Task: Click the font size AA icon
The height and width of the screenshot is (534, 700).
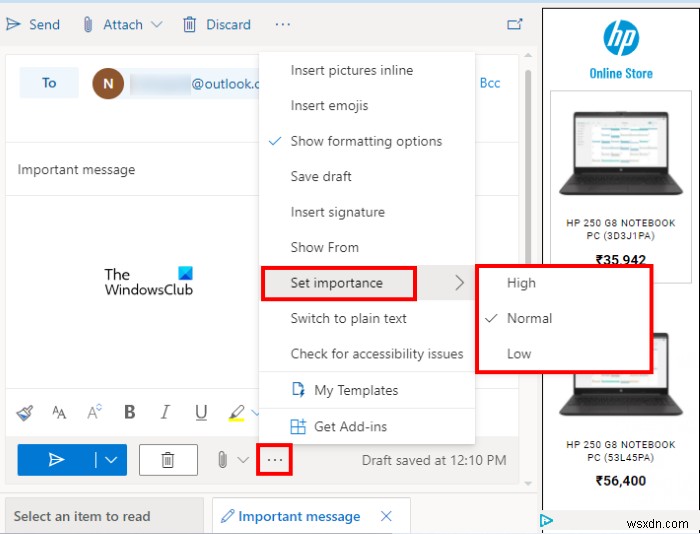Action: coord(59,412)
